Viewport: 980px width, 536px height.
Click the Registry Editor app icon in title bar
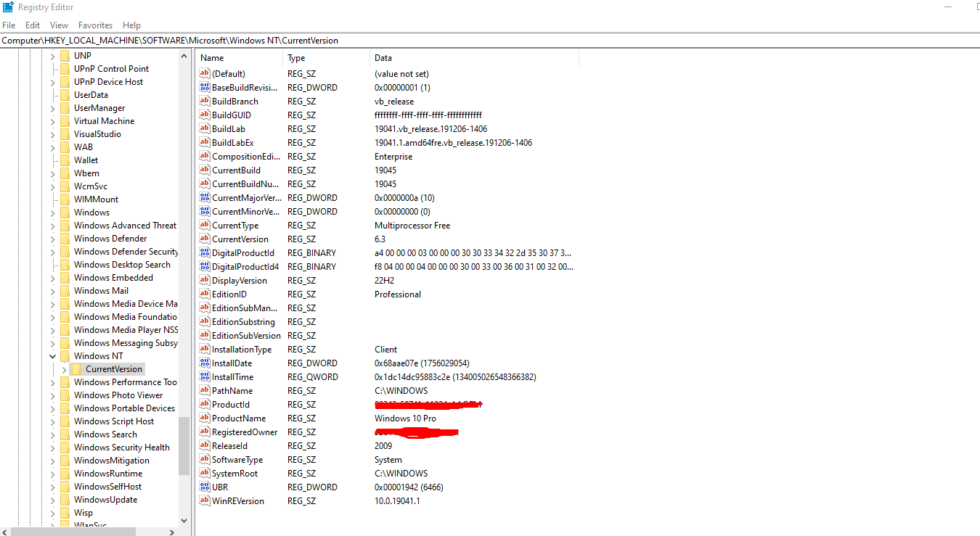click(7, 7)
